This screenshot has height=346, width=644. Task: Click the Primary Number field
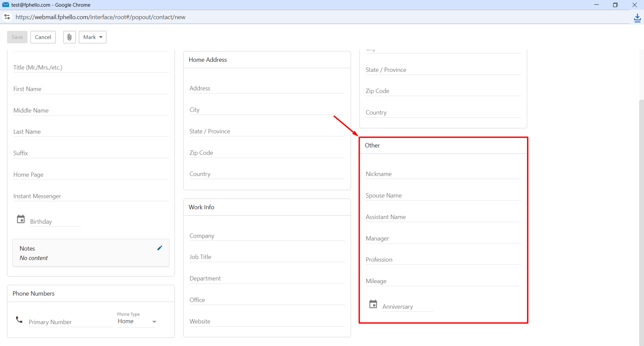pyautogui.click(x=71, y=322)
